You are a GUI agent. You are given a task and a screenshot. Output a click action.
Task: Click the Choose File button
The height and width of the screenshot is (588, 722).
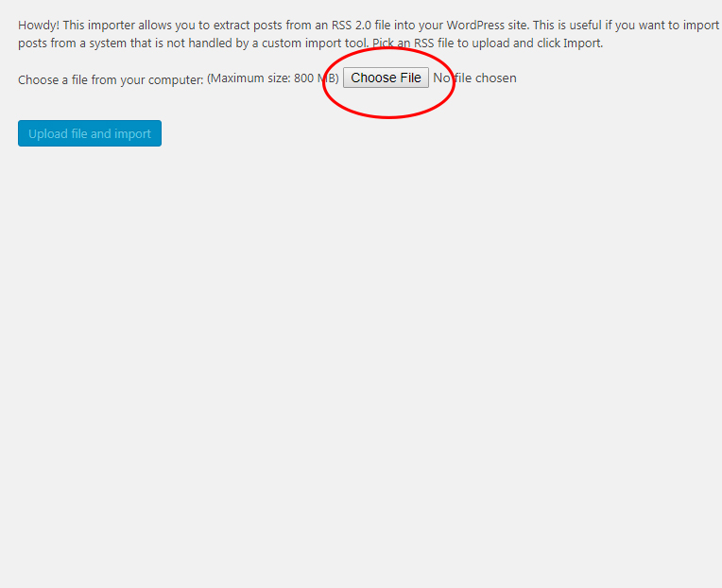click(386, 78)
